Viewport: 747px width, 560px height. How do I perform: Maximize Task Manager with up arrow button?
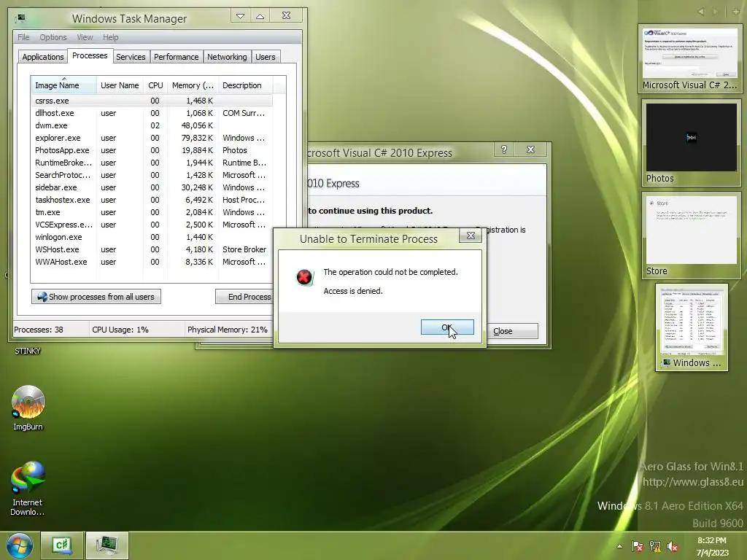click(260, 16)
